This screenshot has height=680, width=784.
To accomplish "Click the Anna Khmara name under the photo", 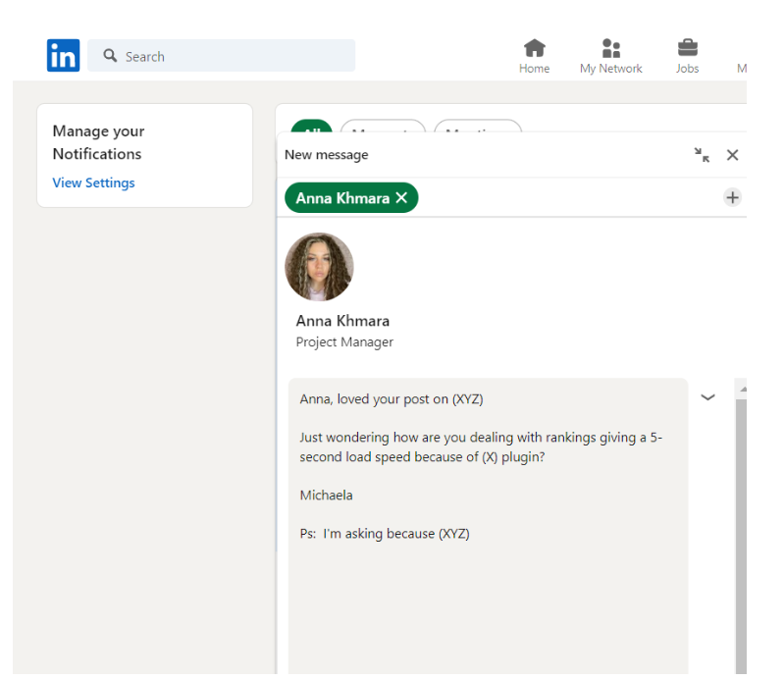I will click(342, 321).
